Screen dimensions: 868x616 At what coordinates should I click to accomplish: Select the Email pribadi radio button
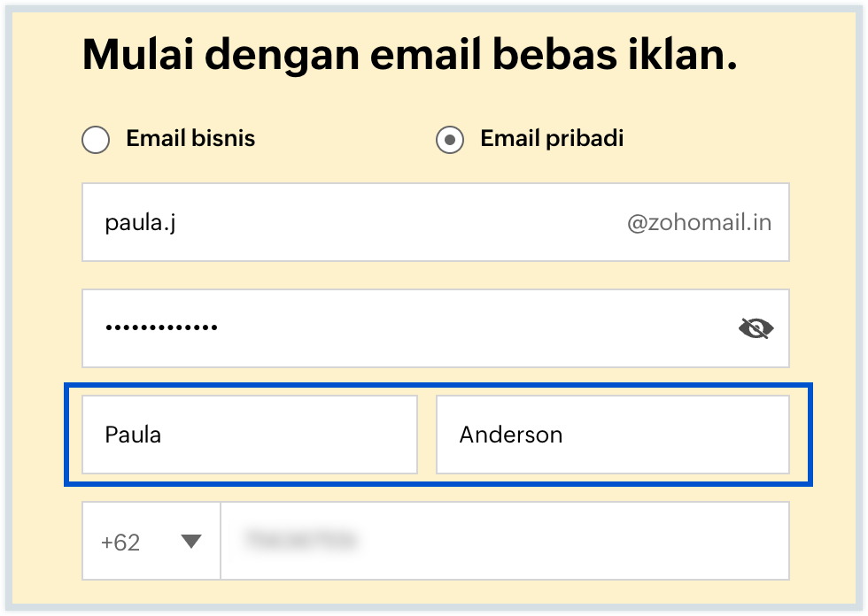(450, 140)
